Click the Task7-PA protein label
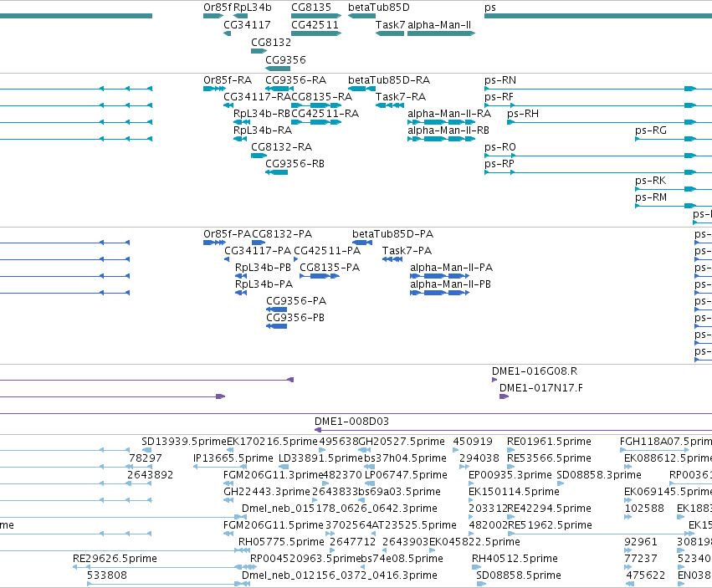 click(407, 251)
